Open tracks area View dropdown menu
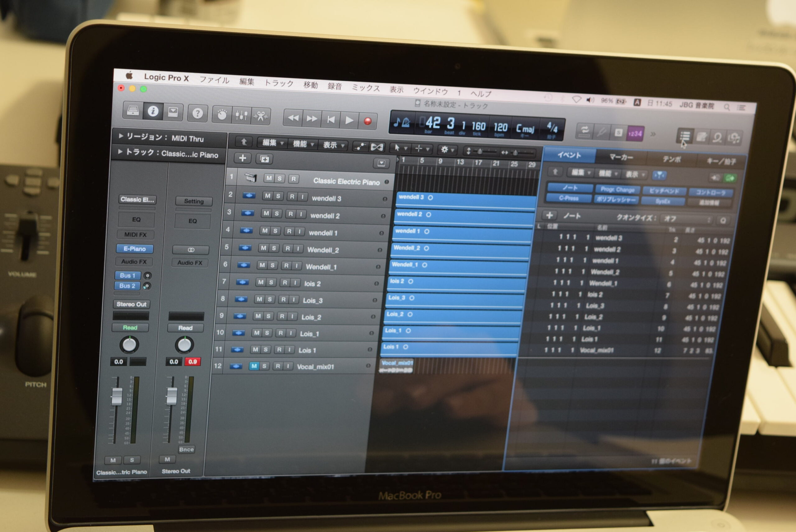796x532 pixels. pos(333,145)
